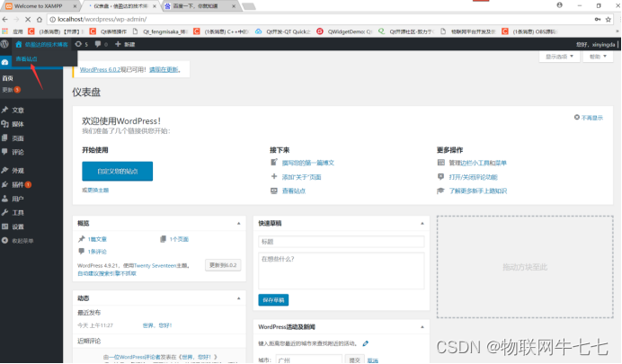The width and height of the screenshot is (622, 364).
Task: Open 文章 posts menu in sidebar
Action: click(x=18, y=110)
